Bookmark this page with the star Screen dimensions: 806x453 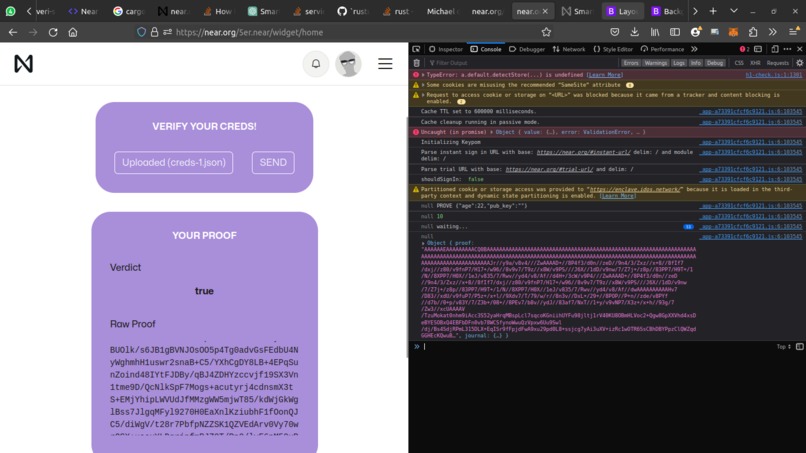(x=546, y=32)
